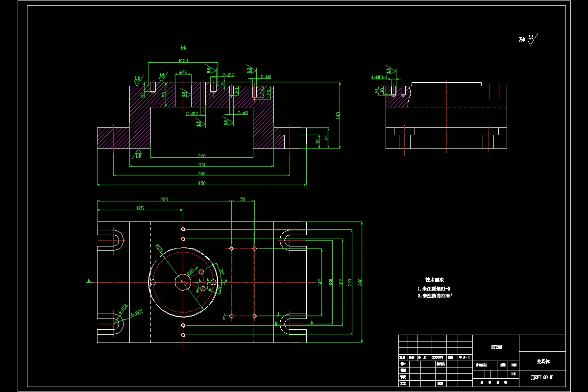Click the 2-ø8 hole callout

(x=243, y=113)
